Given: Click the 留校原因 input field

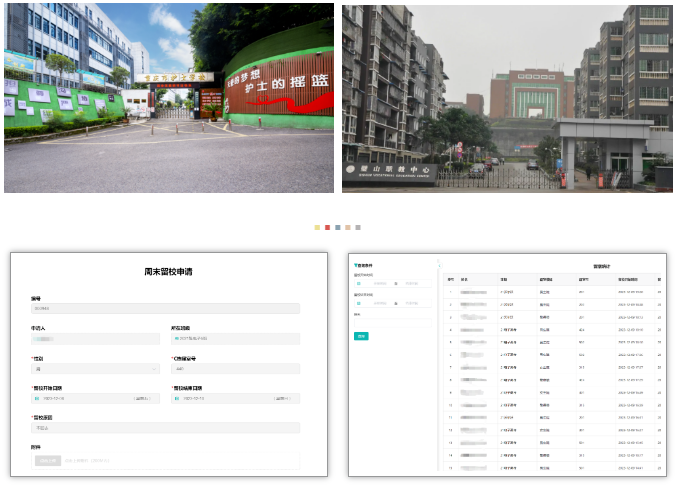Looking at the screenshot, I should coord(165,428).
